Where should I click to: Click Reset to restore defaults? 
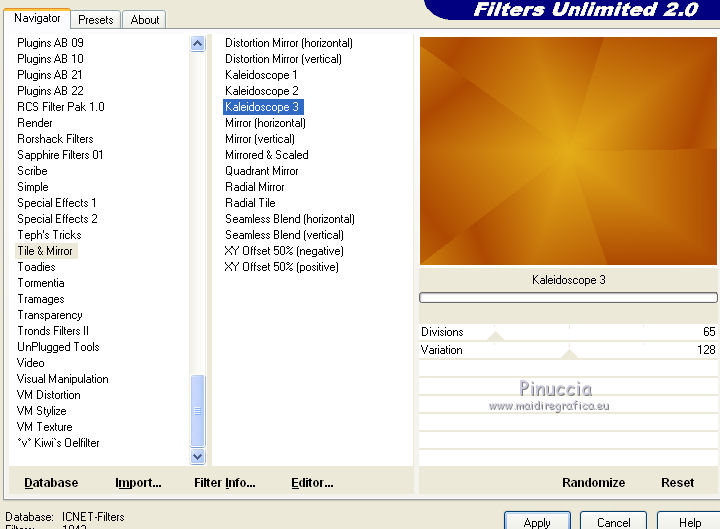(x=677, y=483)
